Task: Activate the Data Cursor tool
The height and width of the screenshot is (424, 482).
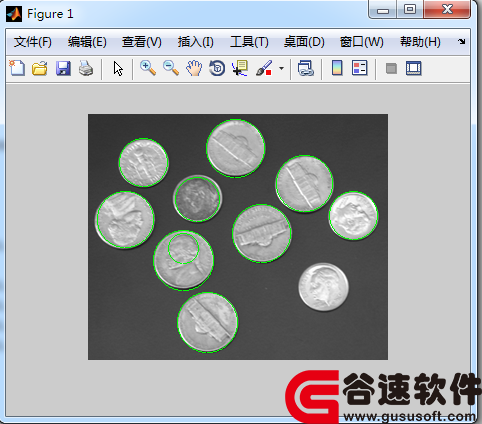Action: coord(240,68)
